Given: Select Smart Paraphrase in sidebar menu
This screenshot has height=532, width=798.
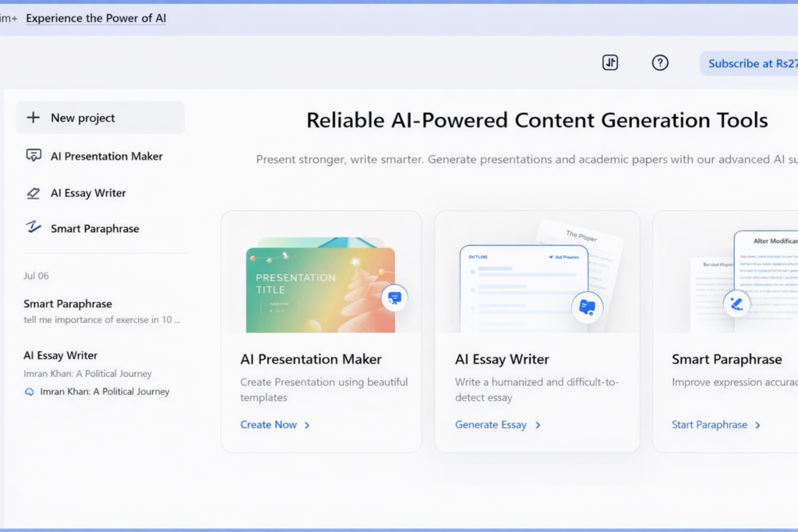Looking at the screenshot, I should pyautogui.click(x=94, y=228).
